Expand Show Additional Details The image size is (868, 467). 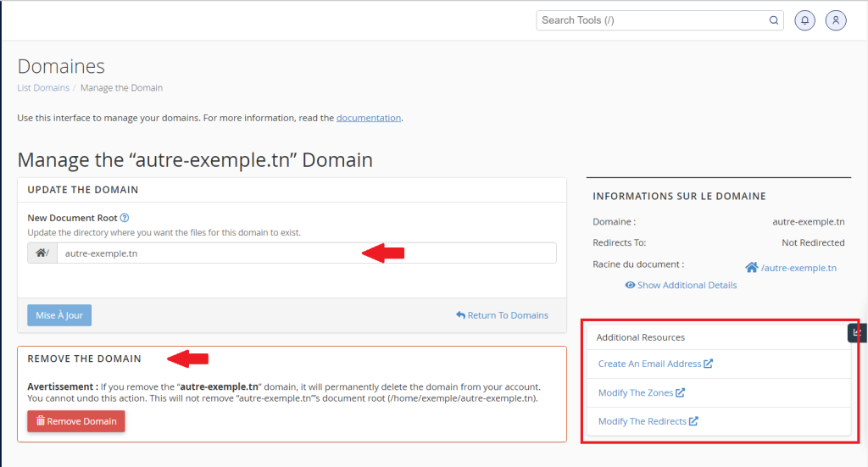click(681, 286)
